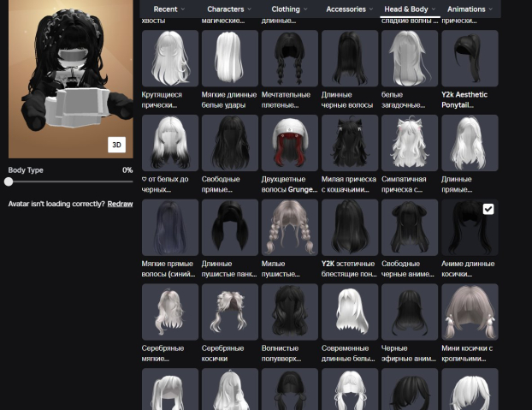
Task: Expand the Clothing category dropdown
Action: pyautogui.click(x=289, y=9)
